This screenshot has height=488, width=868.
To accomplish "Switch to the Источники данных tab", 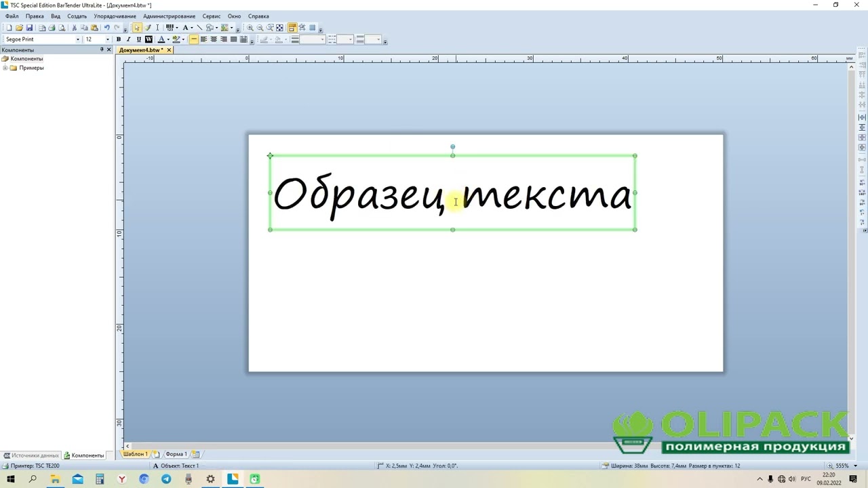I will click(31, 455).
